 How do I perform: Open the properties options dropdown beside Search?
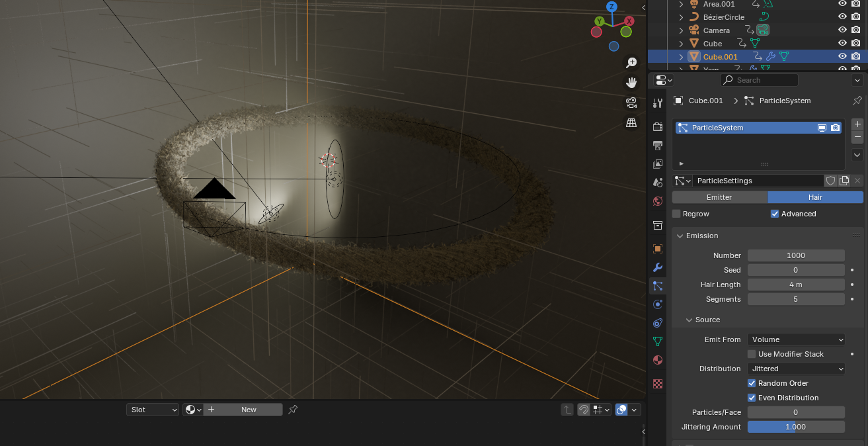click(x=857, y=80)
